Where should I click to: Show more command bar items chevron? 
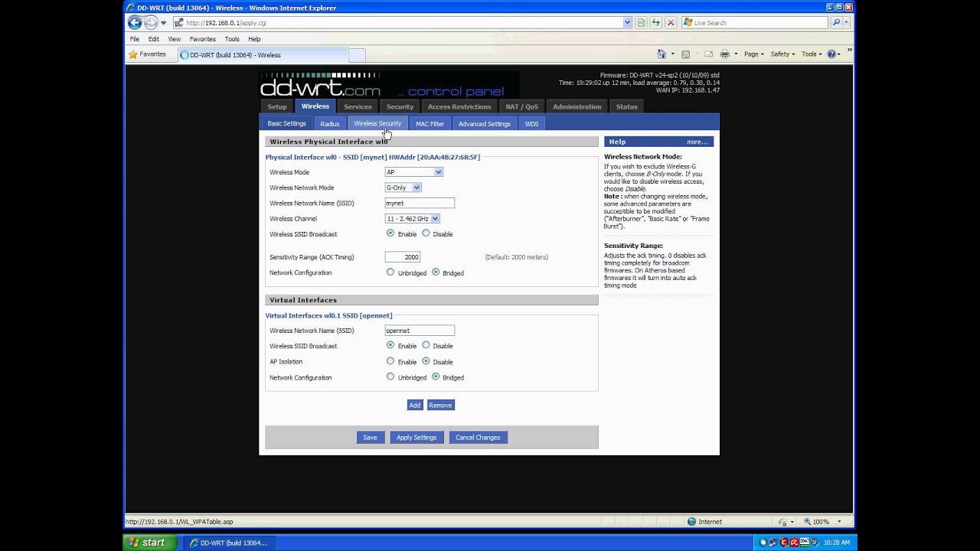(849, 51)
